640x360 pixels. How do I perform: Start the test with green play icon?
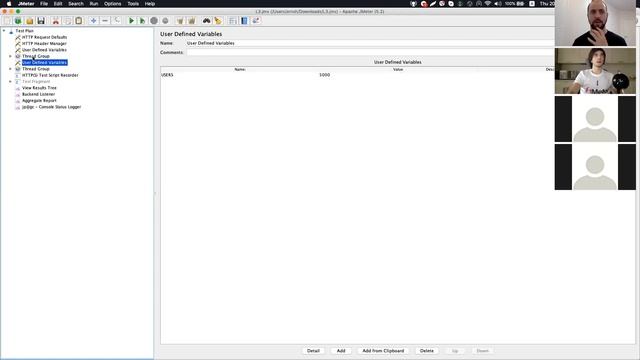pyautogui.click(x=131, y=21)
